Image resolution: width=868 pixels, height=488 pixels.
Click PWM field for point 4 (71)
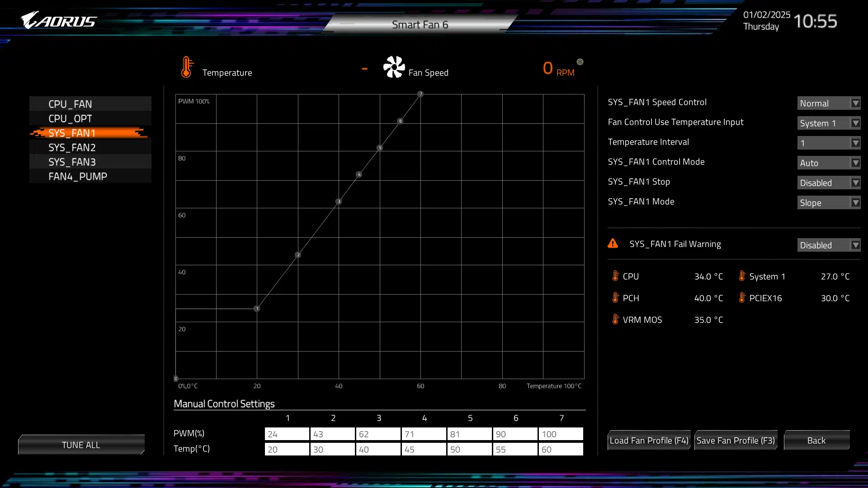click(x=424, y=434)
